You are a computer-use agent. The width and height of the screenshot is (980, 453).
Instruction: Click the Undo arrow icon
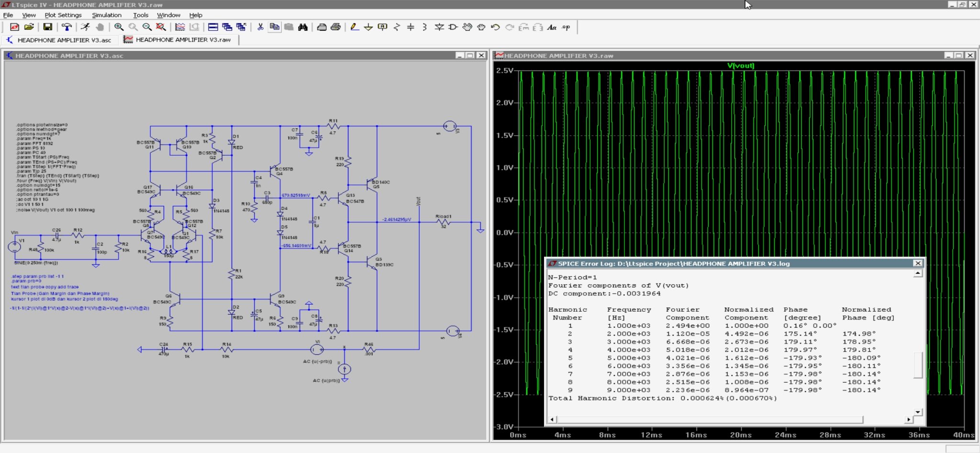click(x=496, y=27)
